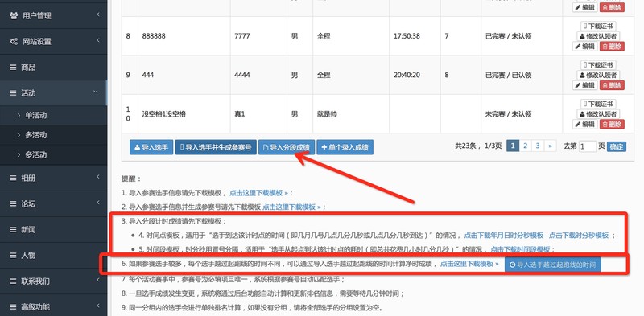Go to pagination page 1
Viewport: 644px width, 316px height.
tap(513, 146)
